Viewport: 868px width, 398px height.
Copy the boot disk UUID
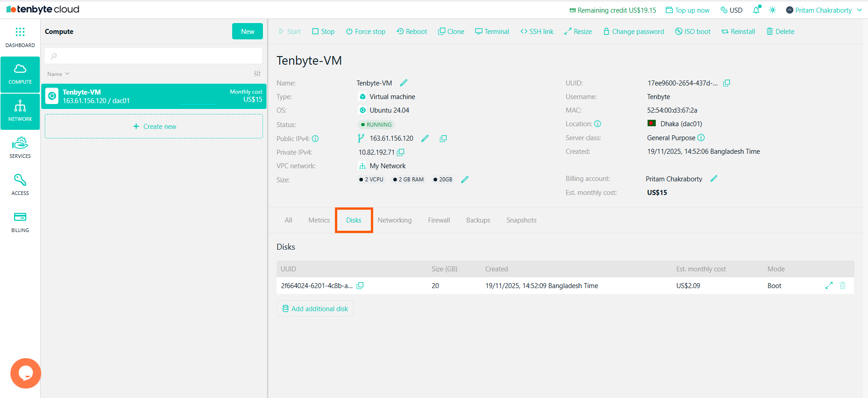(x=360, y=286)
